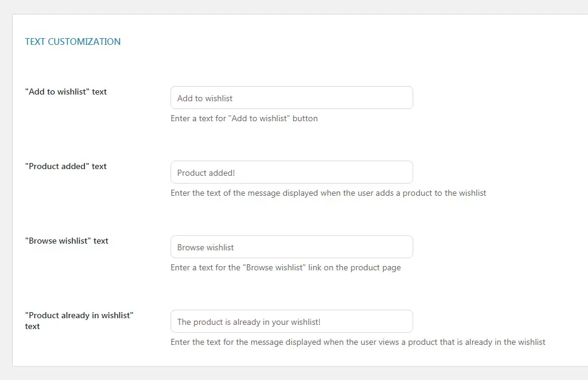Click the hint mentioning link on the product page
This screenshot has height=380, width=588.
coord(286,267)
